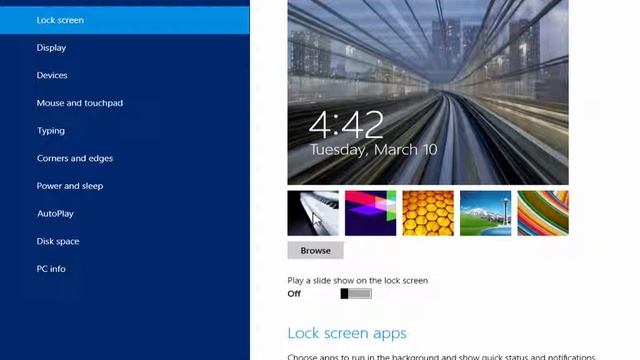Image resolution: width=640 pixels, height=360 pixels.
Task: Choose the colorful geometric shapes thumbnail
Action: (370, 213)
